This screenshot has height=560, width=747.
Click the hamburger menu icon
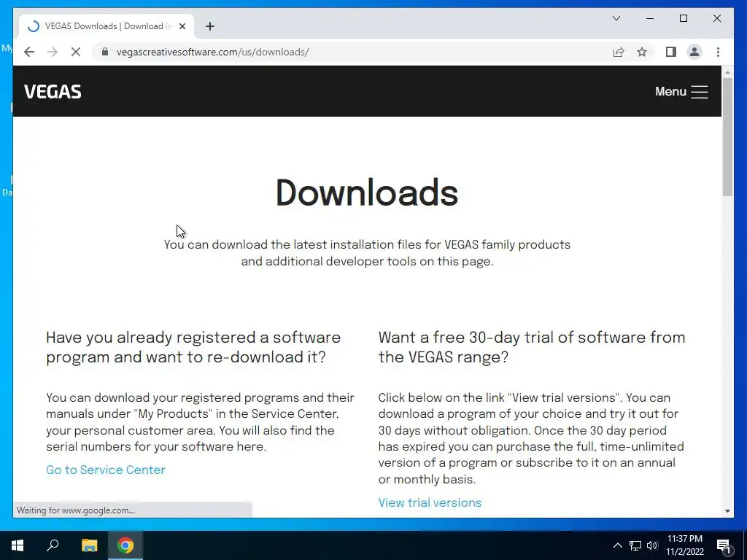point(700,92)
